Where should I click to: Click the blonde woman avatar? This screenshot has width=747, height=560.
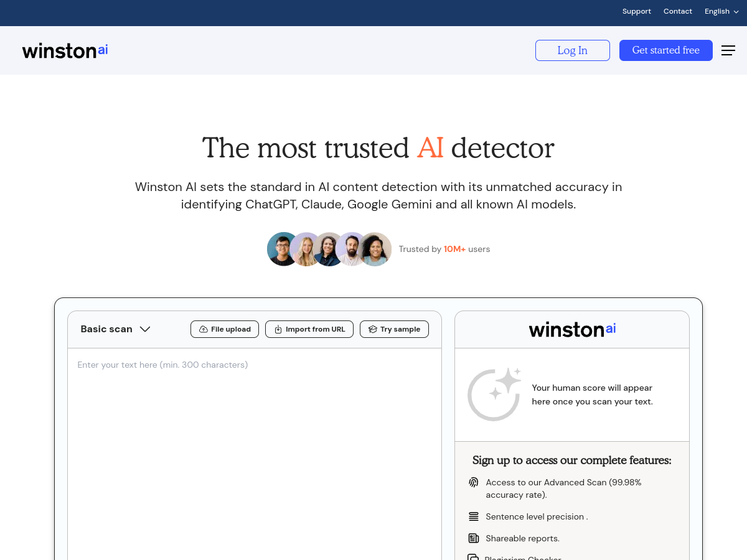(306, 249)
